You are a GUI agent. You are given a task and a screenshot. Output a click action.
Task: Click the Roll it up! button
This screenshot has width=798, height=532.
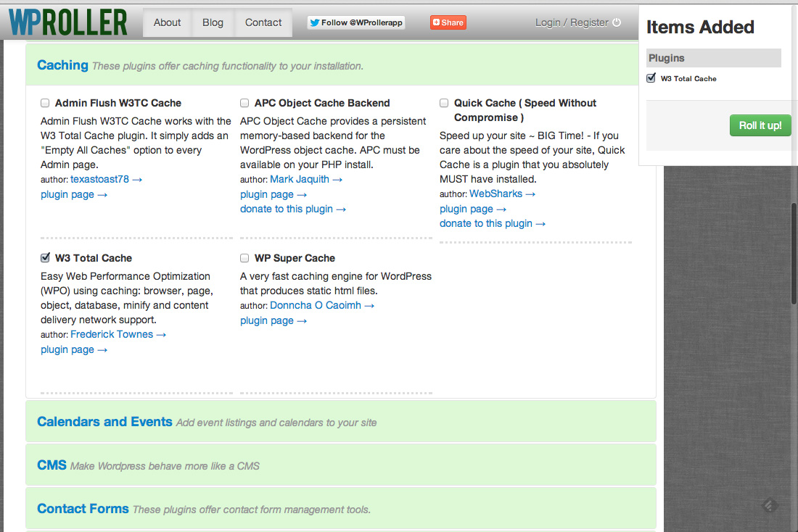coord(760,125)
